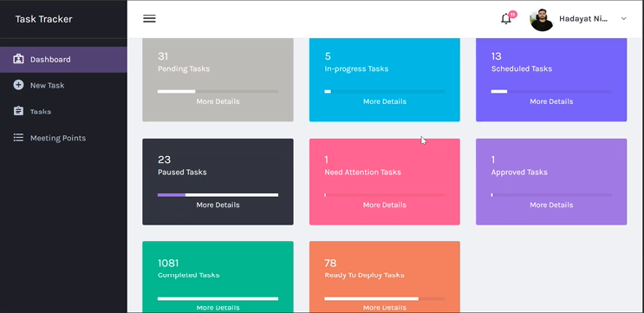The height and width of the screenshot is (313, 644).
Task: Click the Approved Tasks progress bar
Action: (551, 195)
